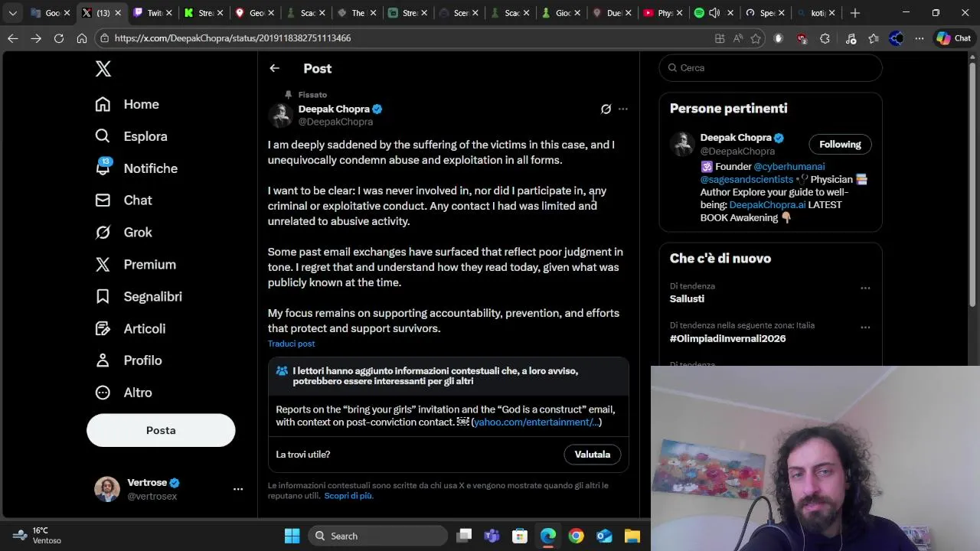Click the X logo at top of sidebar

pyautogui.click(x=103, y=68)
